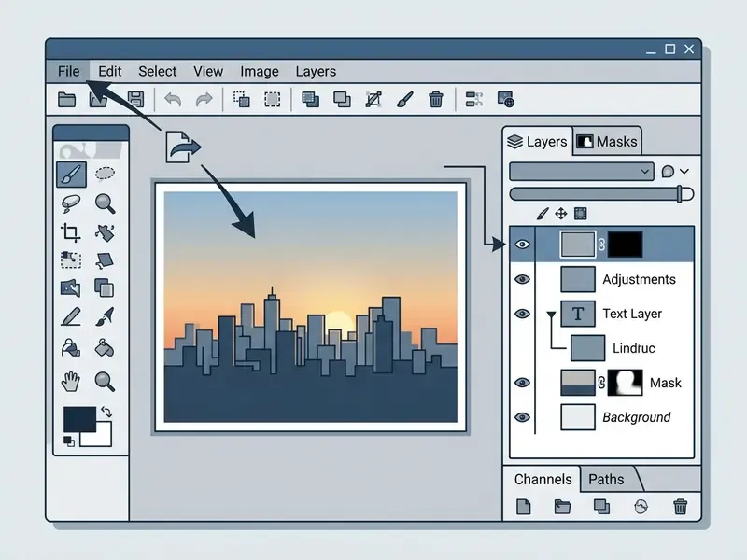Hide the Text Layer
The width and height of the screenshot is (747, 560).
click(x=523, y=314)
